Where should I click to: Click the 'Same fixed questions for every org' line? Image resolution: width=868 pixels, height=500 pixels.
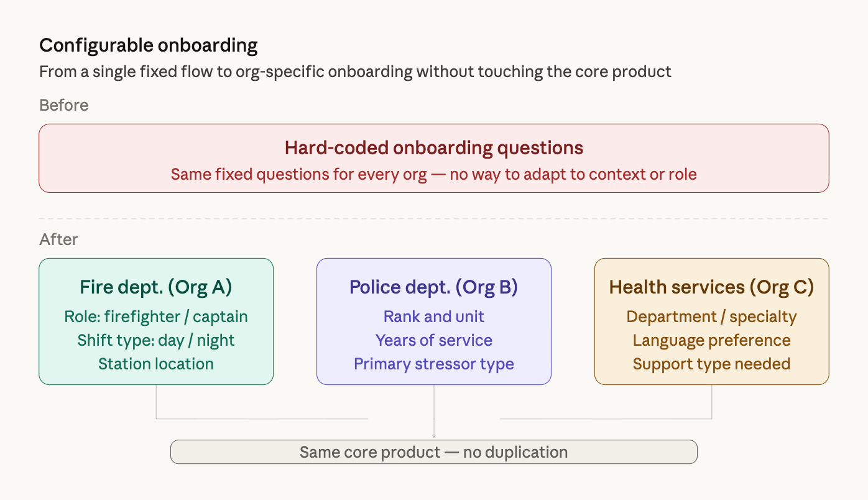433,174
